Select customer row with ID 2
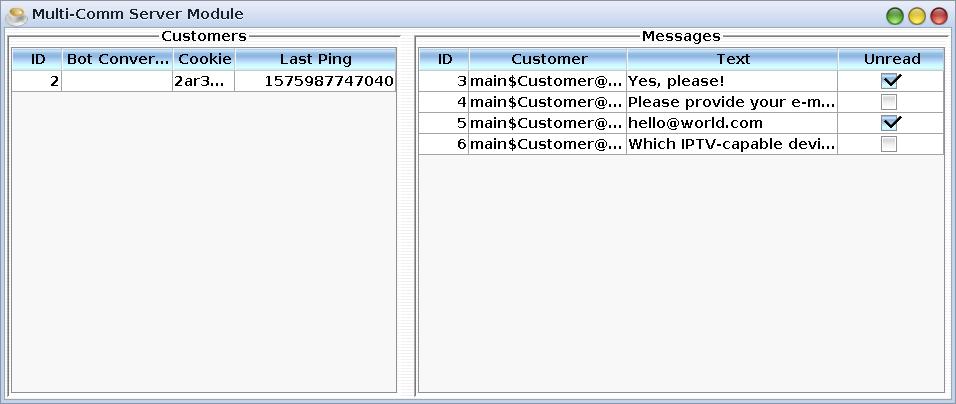Screen dimensions: 956x404 tap(37, 81)
